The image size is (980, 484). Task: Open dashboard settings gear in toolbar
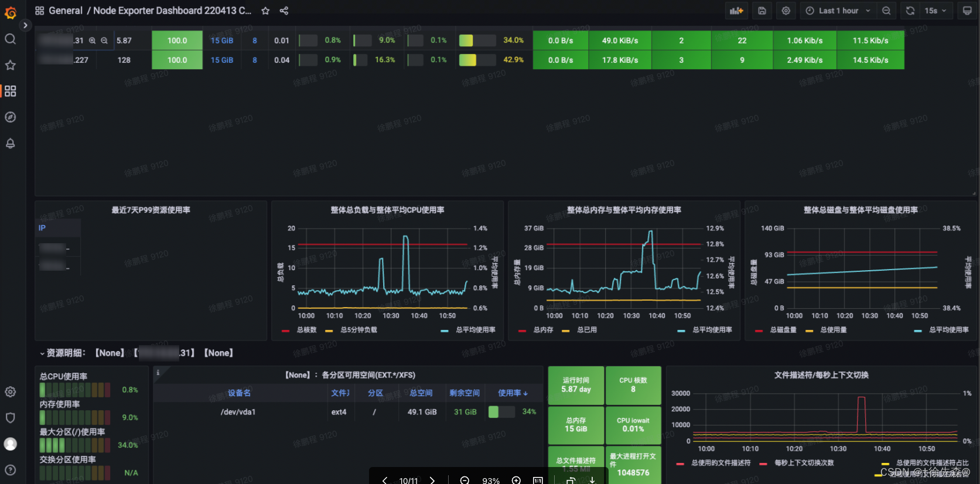(x=786, y=11)
